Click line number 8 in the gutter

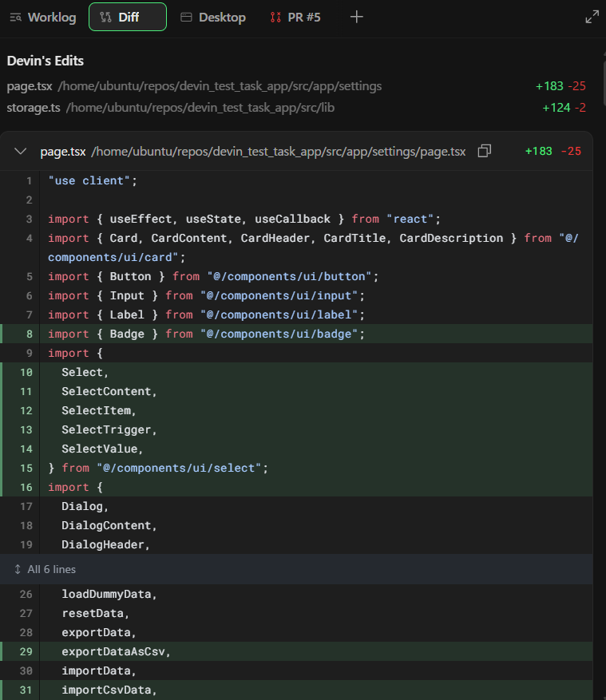click(29, 334)
